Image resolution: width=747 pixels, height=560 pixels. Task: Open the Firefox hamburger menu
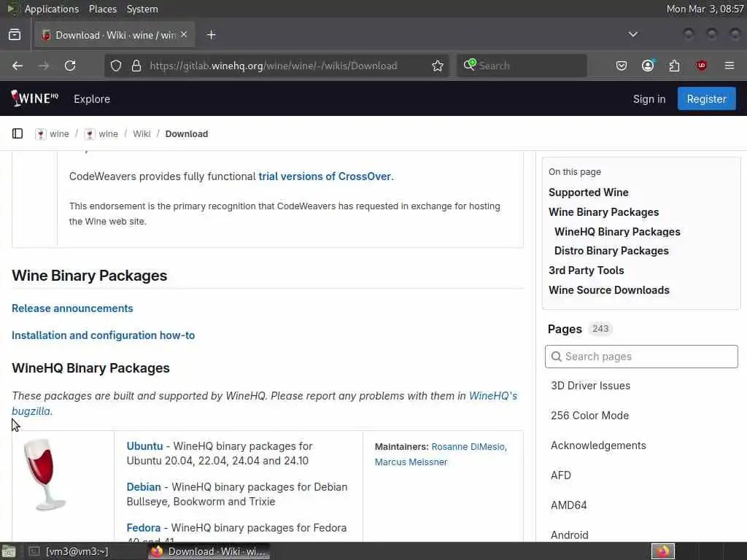click(x=729, y=66)
